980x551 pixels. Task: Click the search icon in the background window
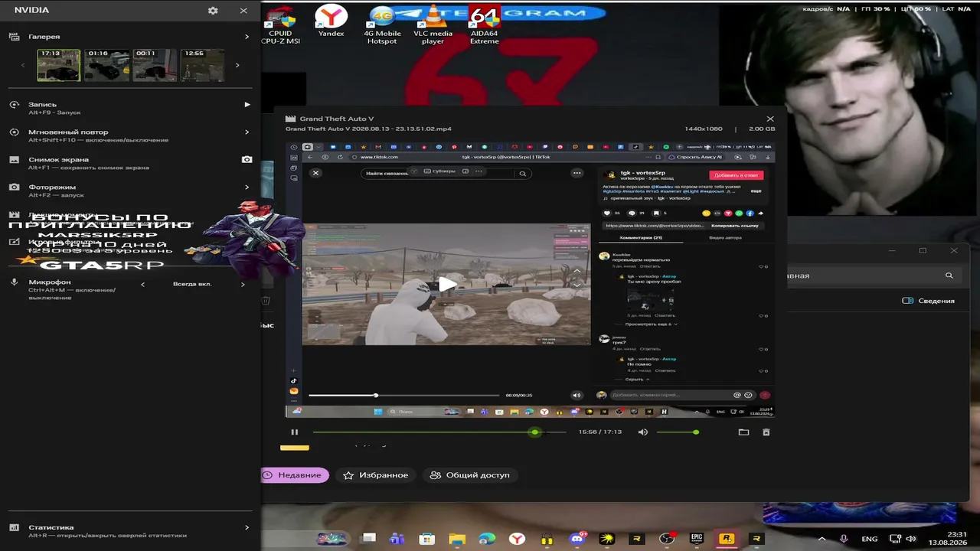[949, 275]
